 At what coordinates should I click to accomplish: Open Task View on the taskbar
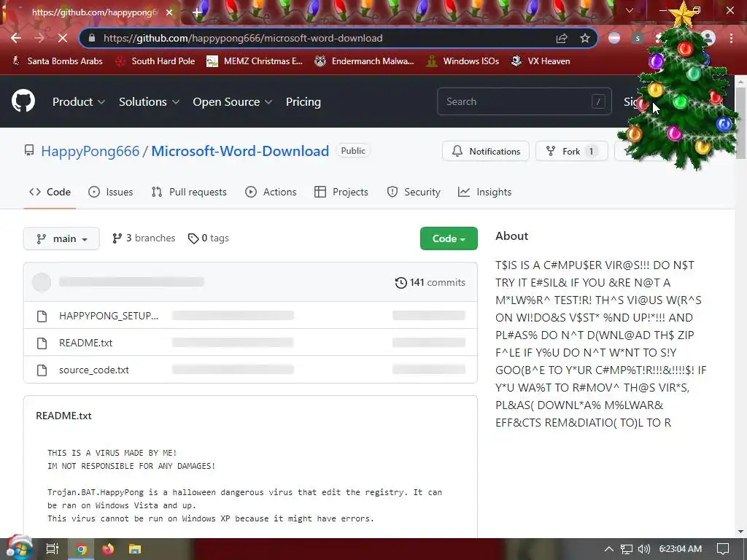pos(52,549)
